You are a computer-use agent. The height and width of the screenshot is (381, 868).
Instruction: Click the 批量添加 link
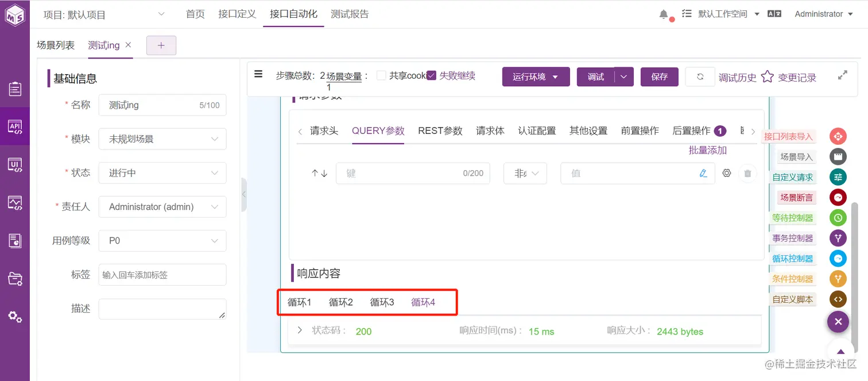(x=708, y=151)
